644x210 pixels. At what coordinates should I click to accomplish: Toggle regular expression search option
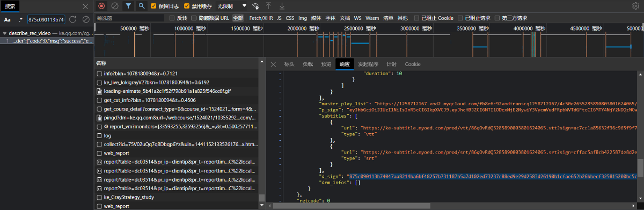point(20,19)
